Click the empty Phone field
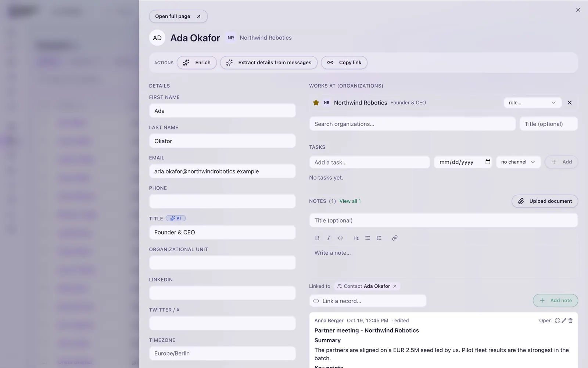 [x=222, y=201]
